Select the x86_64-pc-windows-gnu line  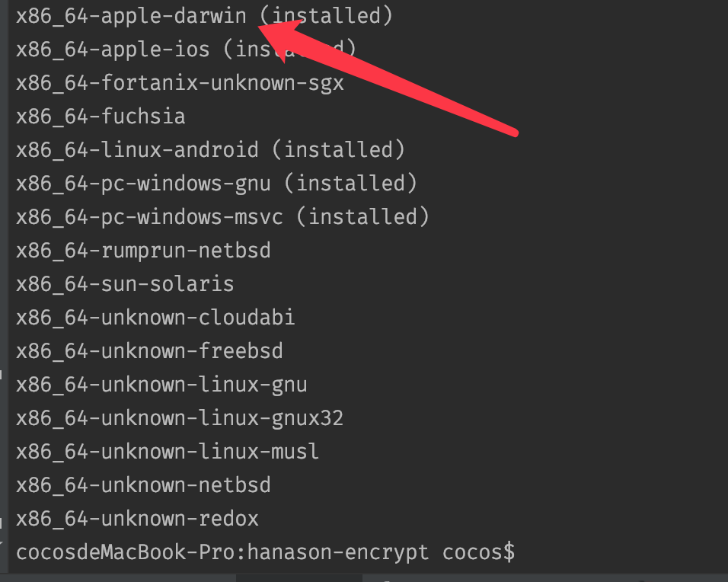pos(149,183)
